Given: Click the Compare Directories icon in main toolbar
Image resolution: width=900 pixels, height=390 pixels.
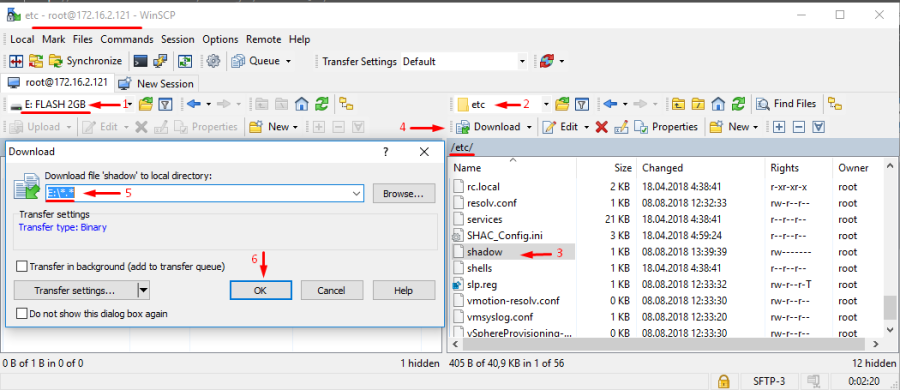Looking at the screenshot, I should coord(15,61).
